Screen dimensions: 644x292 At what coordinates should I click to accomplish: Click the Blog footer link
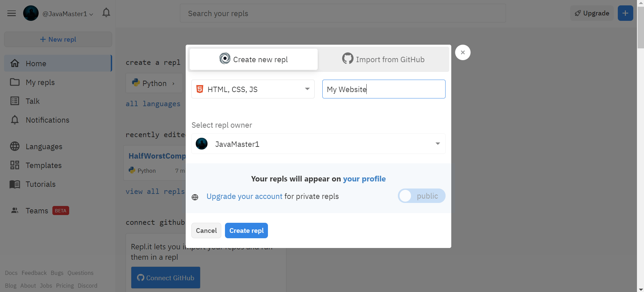click(10, 286)
